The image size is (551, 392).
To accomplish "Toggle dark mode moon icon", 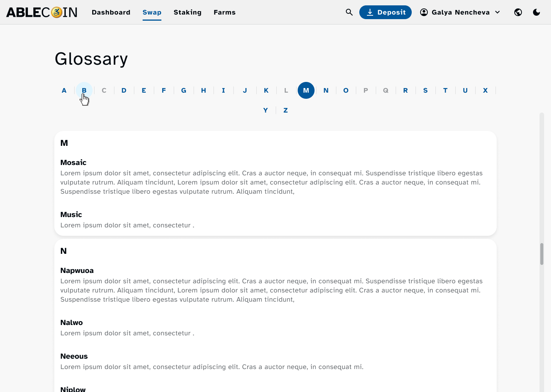I will pos(536,12).
